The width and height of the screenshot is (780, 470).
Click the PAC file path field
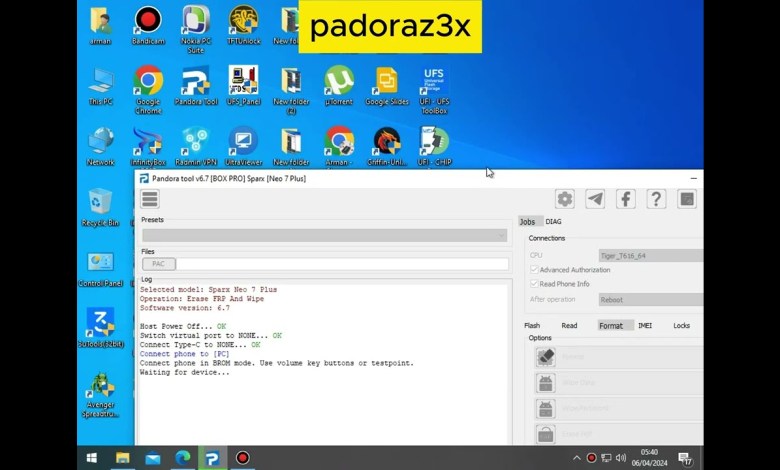point(342,264)
